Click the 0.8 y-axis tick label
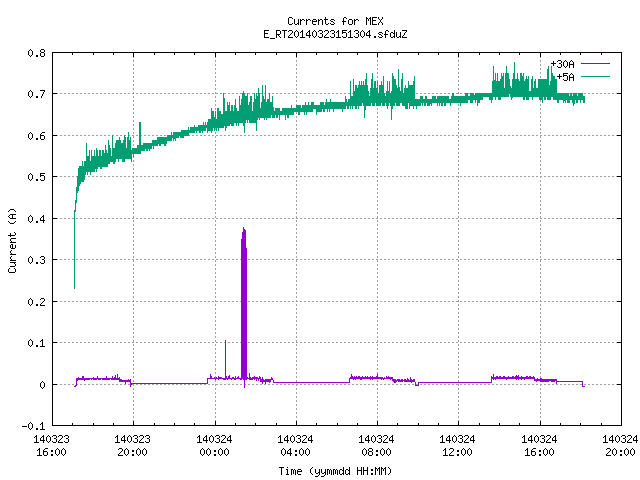Image resolution: width=640 pixels, height=480 pixels. (x=36, y=53)
